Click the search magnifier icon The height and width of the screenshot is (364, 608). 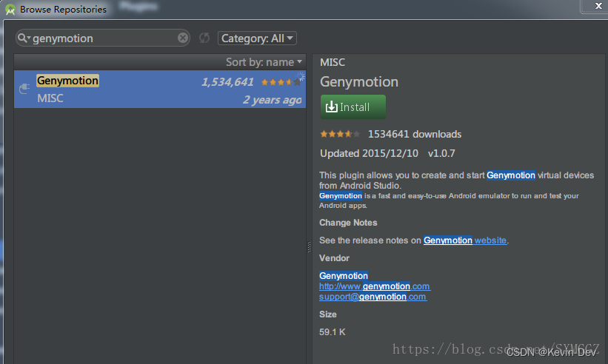click(x=23, y=38)
